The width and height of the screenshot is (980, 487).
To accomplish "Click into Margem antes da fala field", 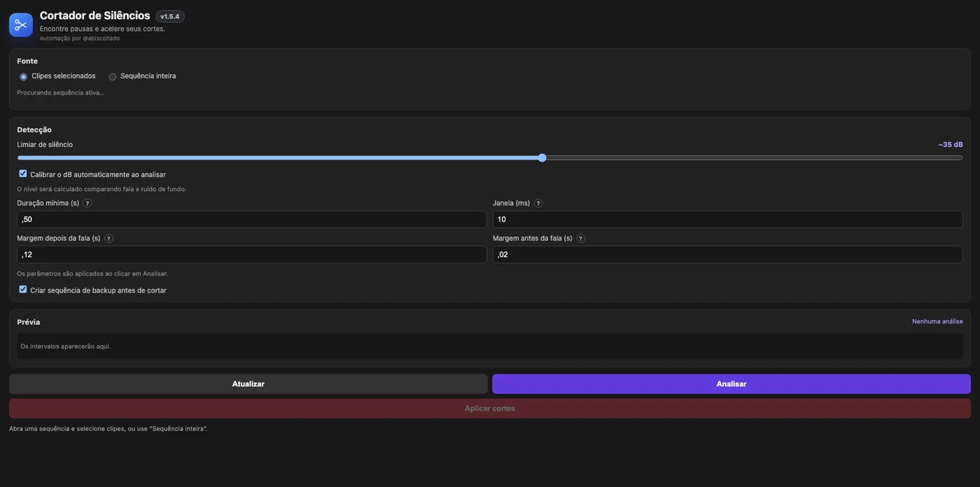I will pyautogui.click(x=728, y=255).
